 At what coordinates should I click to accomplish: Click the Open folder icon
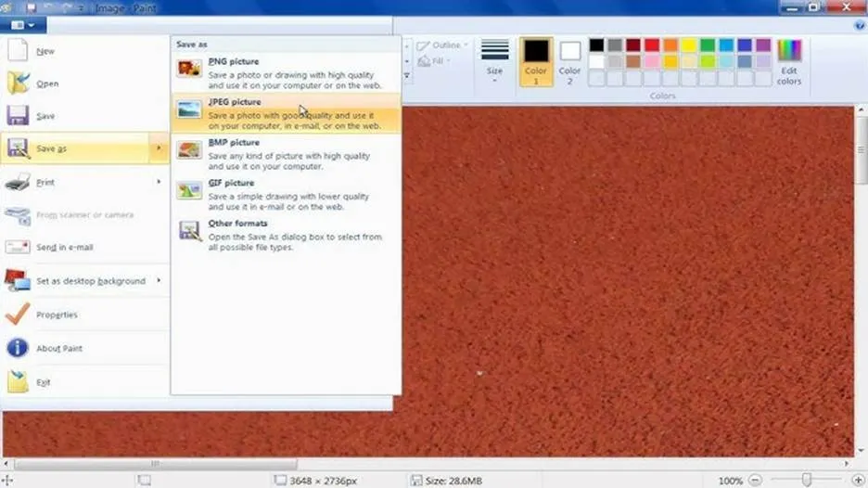click(x=18, y=83)
